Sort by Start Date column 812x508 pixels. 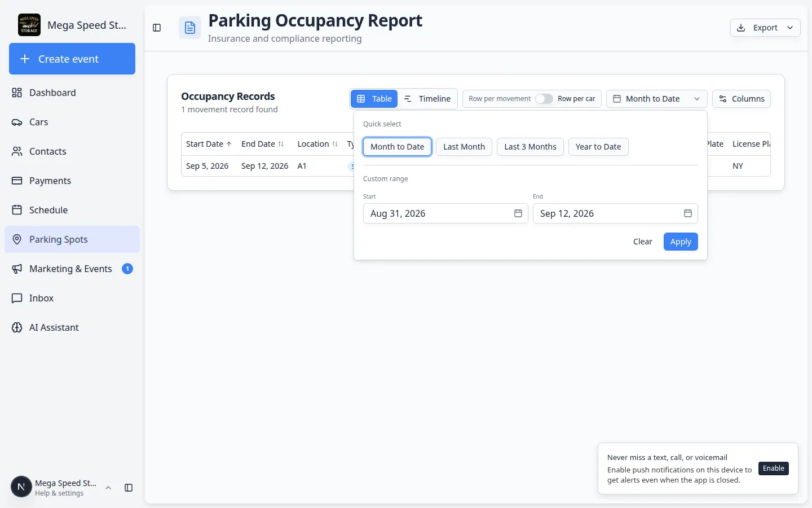click(x=209, y=144)
